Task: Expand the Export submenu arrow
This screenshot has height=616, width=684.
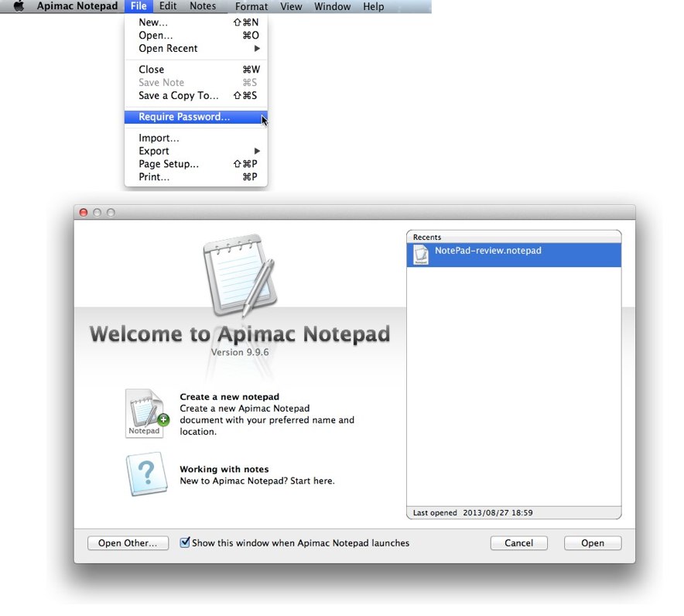Action: (257, 151)
